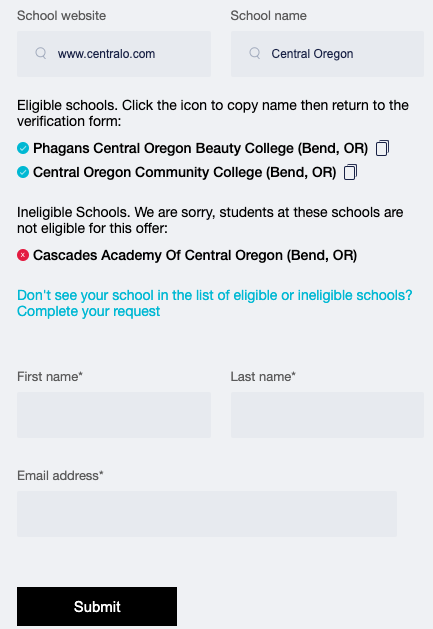Screen dimensions: 433x629
Task: Click blue checkmark beside Central Oregon Community College
Action: pyautogui.click(x=23, y=172)
